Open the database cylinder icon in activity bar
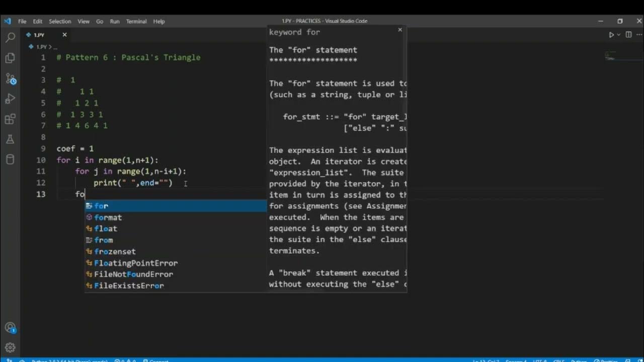The image size is (644, 362). click(10, 160)
